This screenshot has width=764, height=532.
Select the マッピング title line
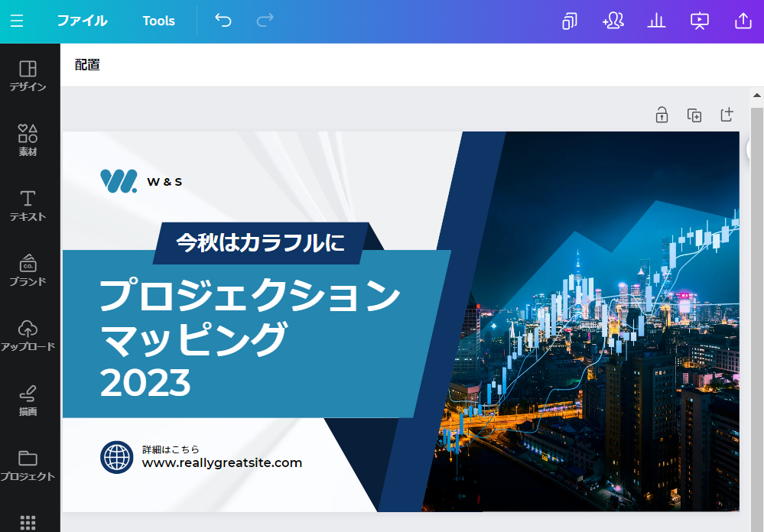pos(194,339)
